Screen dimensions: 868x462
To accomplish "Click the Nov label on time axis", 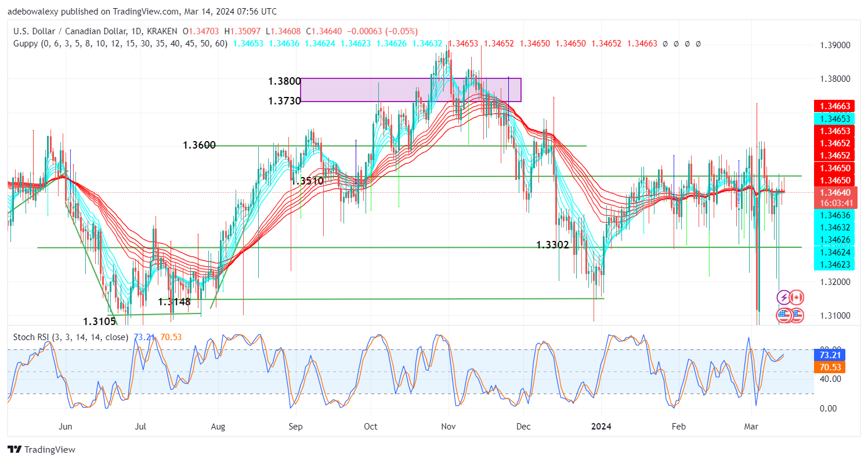I will pos(449,426).
